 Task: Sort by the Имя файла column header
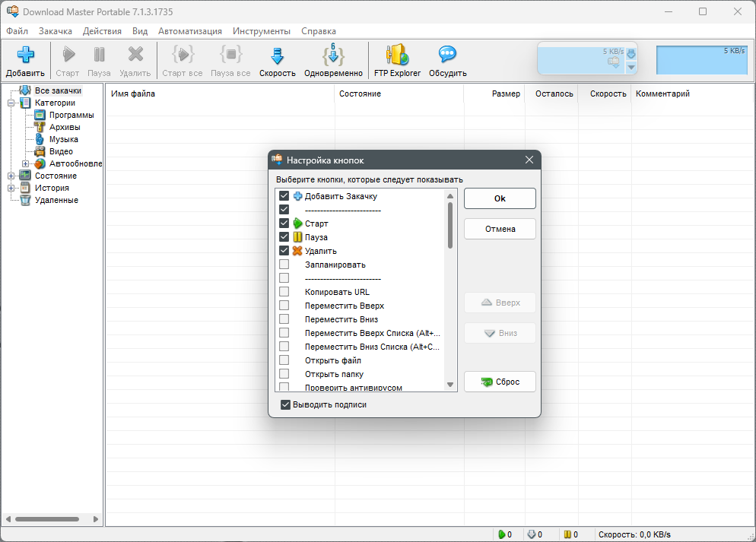point(220,94)
